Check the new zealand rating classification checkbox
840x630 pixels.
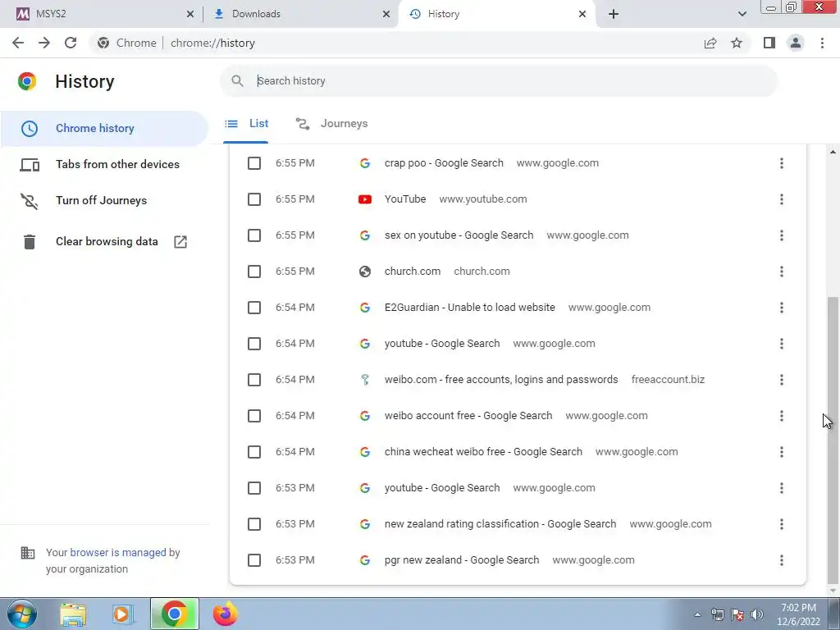254,524
